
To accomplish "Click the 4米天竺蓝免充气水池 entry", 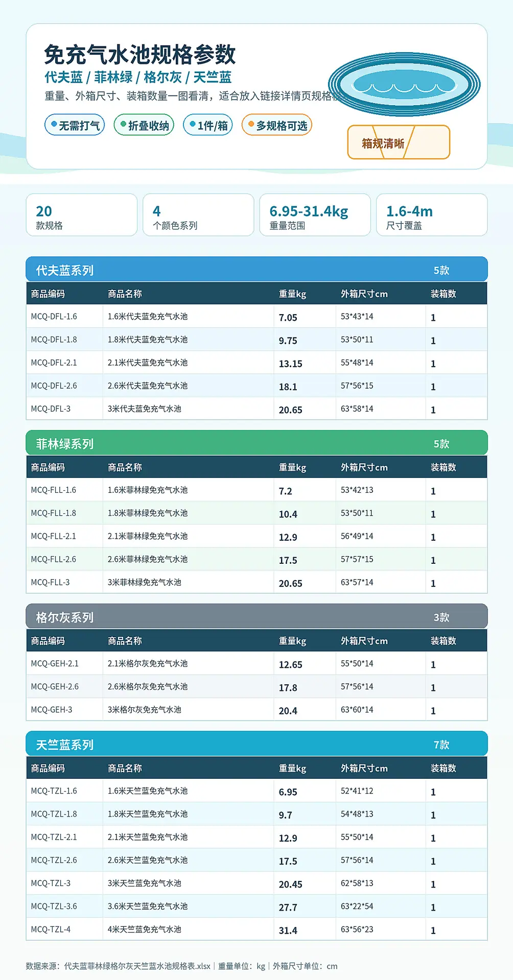I will tap(145, 929).
